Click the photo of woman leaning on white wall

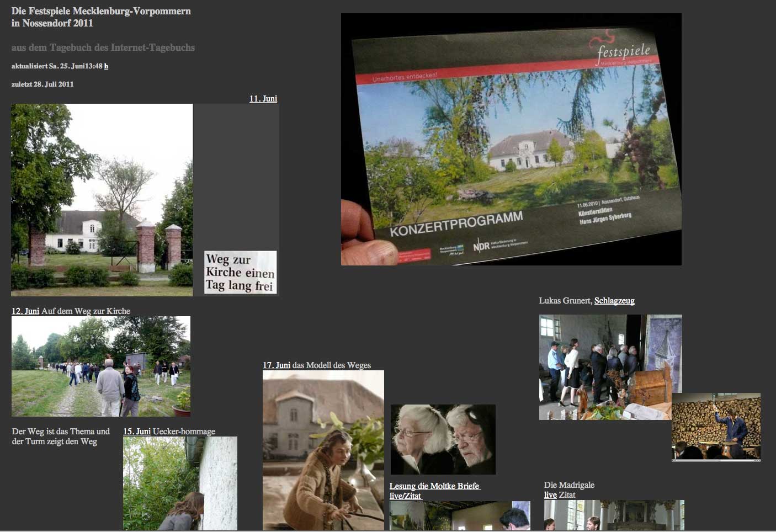click(x=180, y=483)
